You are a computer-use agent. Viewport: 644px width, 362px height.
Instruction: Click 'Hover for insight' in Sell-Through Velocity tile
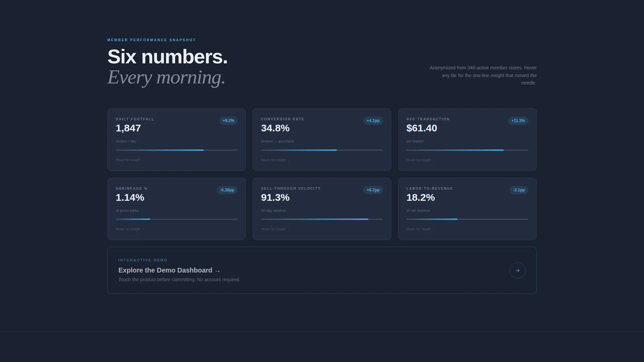pyautogui.click(x=275, y=229)
